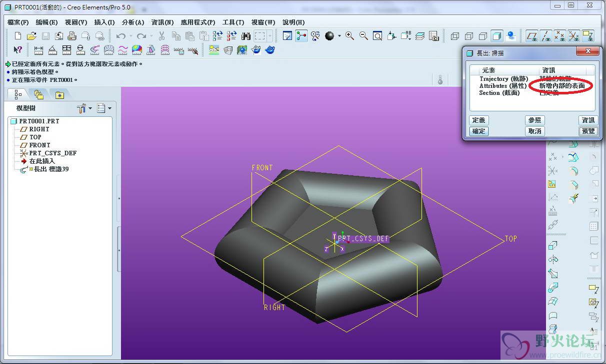Screen dimensions: 606x364
Task: Click 資訊 button in the sweep dialog
Action: pyautogui.click(x=588, y=120)
